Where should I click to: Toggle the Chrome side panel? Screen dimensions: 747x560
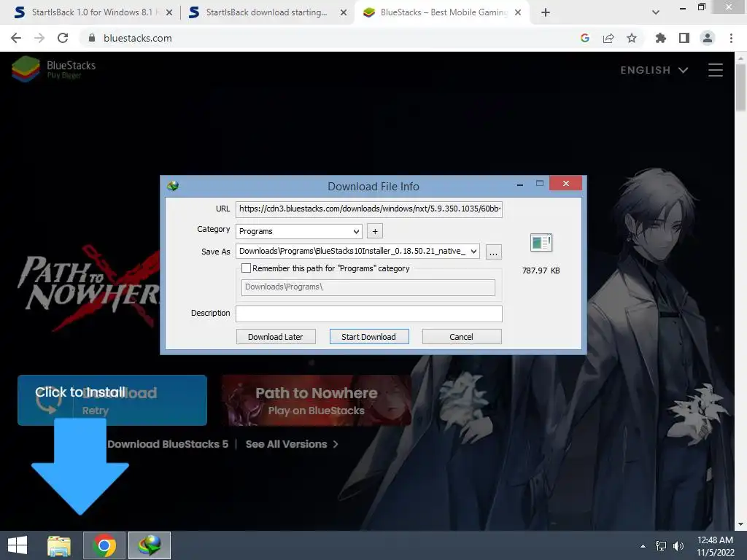[x=684, y=38]
